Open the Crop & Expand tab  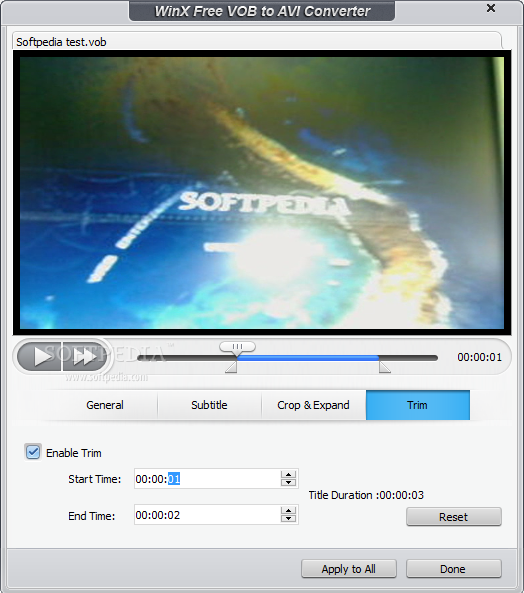(x=313, y=405)
